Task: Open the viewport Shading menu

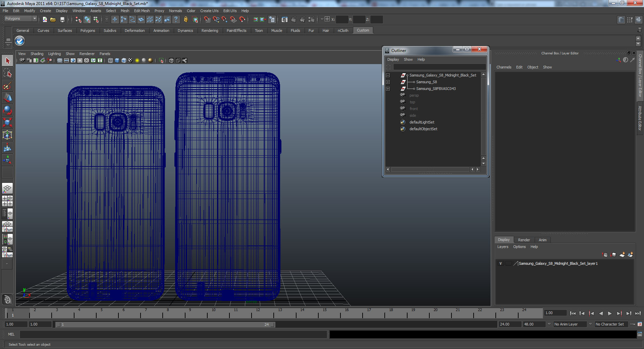Action: (x=37, y=54)
